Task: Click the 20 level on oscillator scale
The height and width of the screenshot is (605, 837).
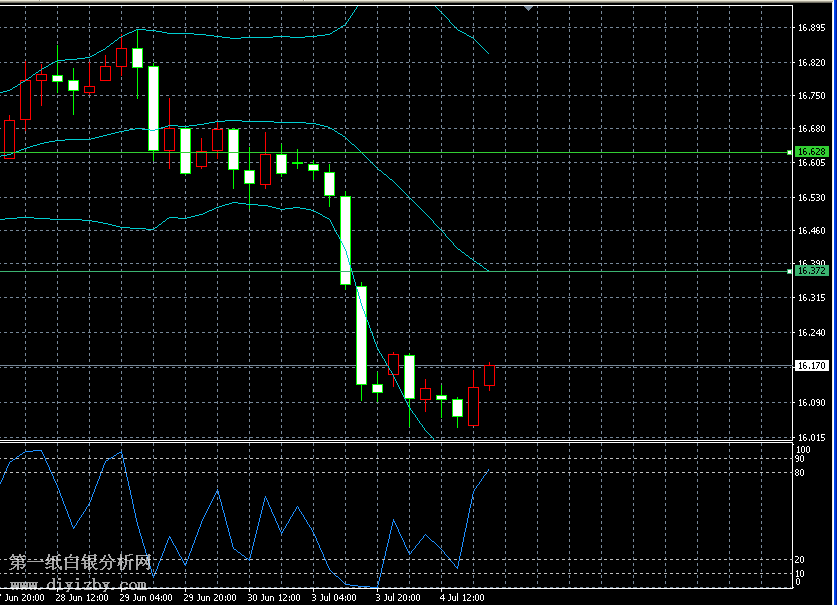Action: point(800,559)
